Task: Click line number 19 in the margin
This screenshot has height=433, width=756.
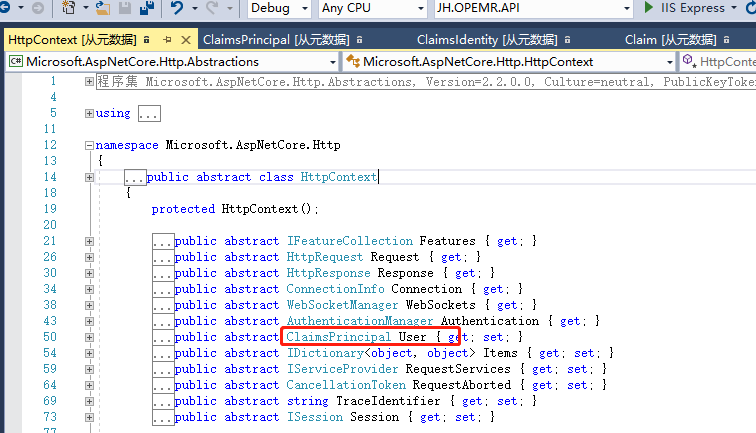Action: tap(50, 209)
